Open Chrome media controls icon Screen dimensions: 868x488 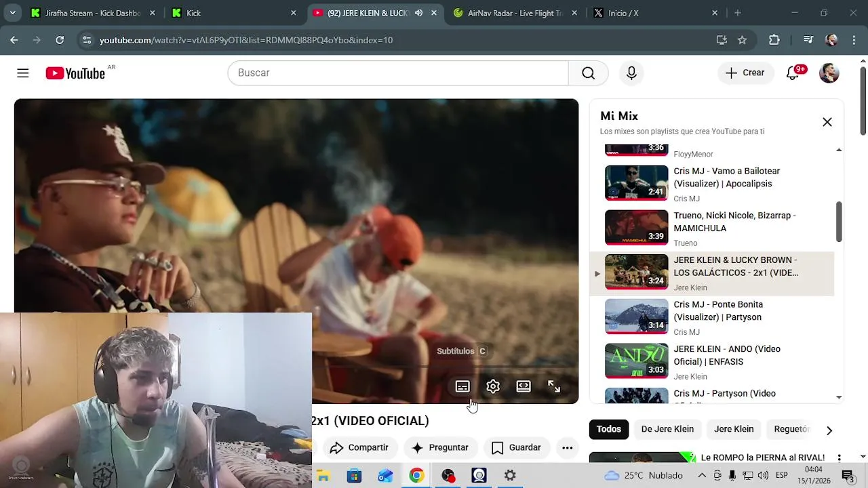tap(808, 40)
